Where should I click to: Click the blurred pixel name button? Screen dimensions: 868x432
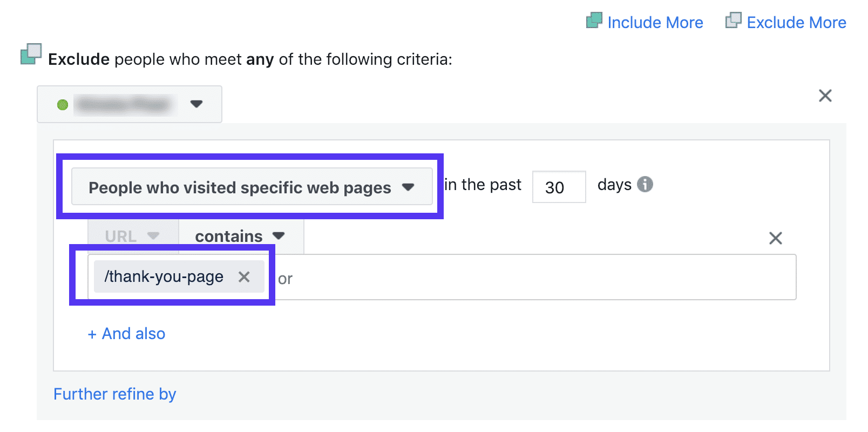[128, 104]
